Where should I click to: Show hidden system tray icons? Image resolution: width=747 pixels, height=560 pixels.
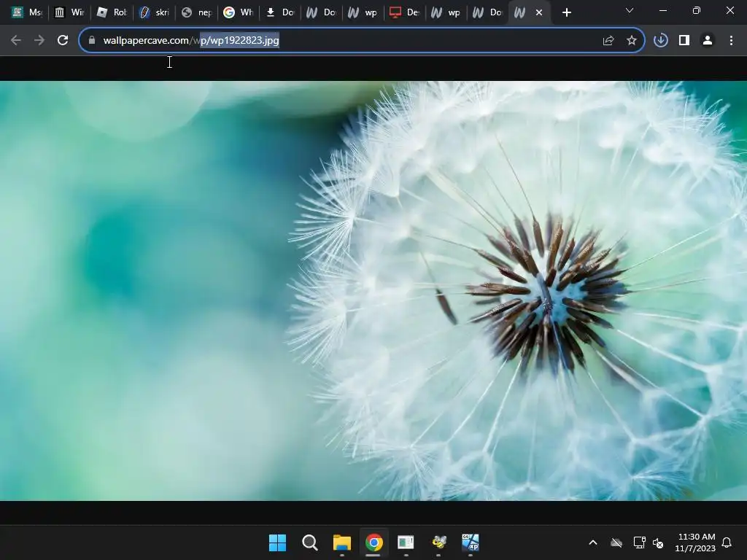pos(593,542)
